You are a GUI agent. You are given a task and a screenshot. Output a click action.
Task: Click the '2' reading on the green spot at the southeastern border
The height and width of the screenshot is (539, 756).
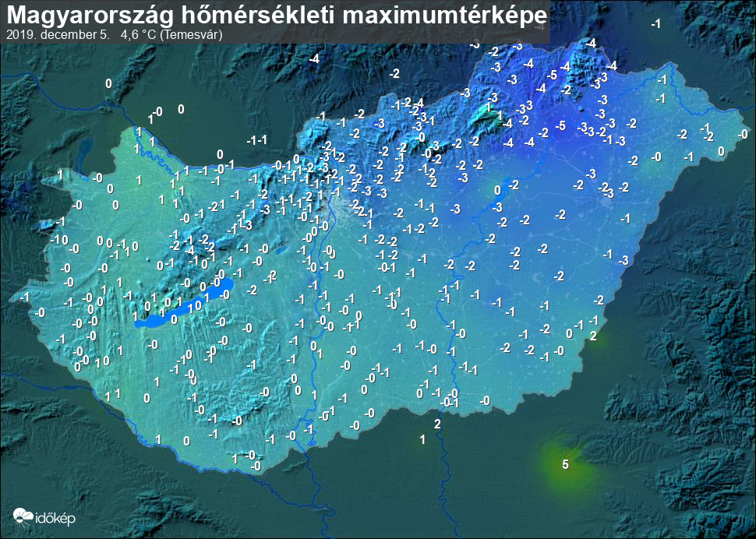pos(594,336)
